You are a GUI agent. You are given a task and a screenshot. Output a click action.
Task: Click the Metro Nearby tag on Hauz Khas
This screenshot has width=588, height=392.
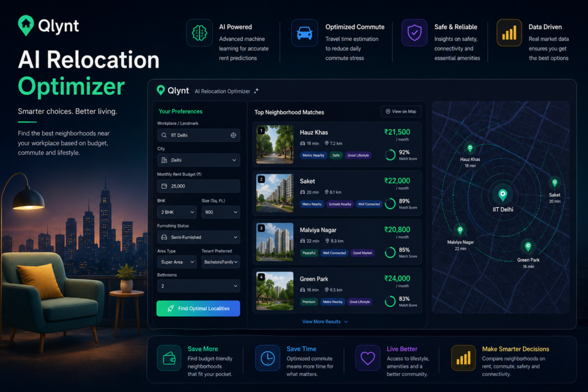313,155
